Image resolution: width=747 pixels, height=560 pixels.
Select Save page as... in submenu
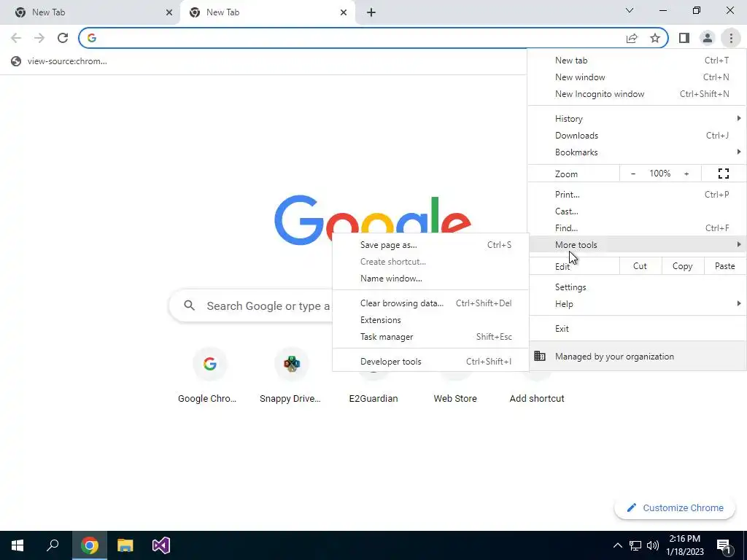coord(430,245)
